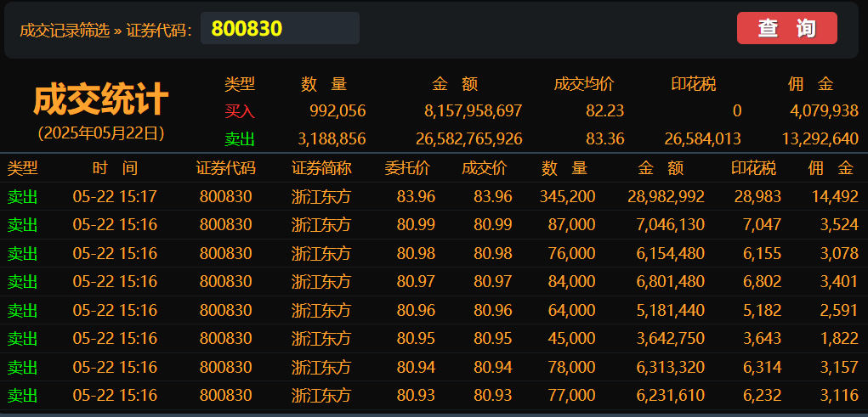Select the 80.94 order price cell
The height and width of the screenshot is (417, 868).
[x=416, y=367]
